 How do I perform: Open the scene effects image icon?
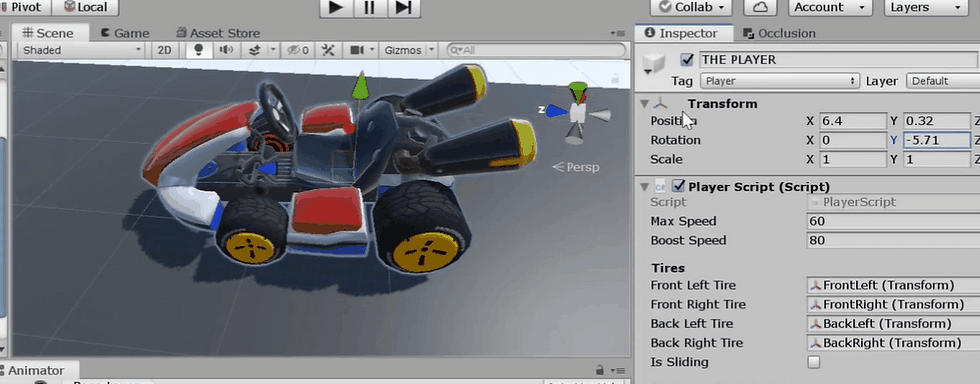254,50
